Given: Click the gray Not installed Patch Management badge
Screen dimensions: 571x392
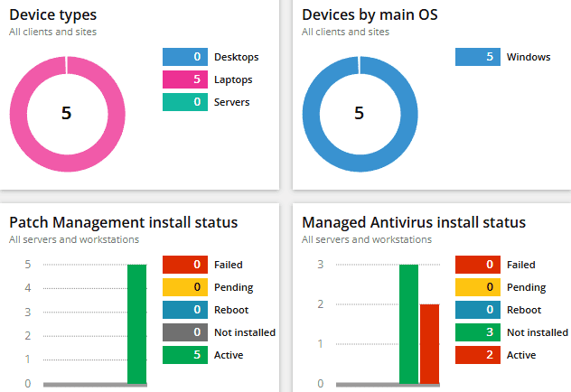Looking at the screenshot, I should [185, 332].
